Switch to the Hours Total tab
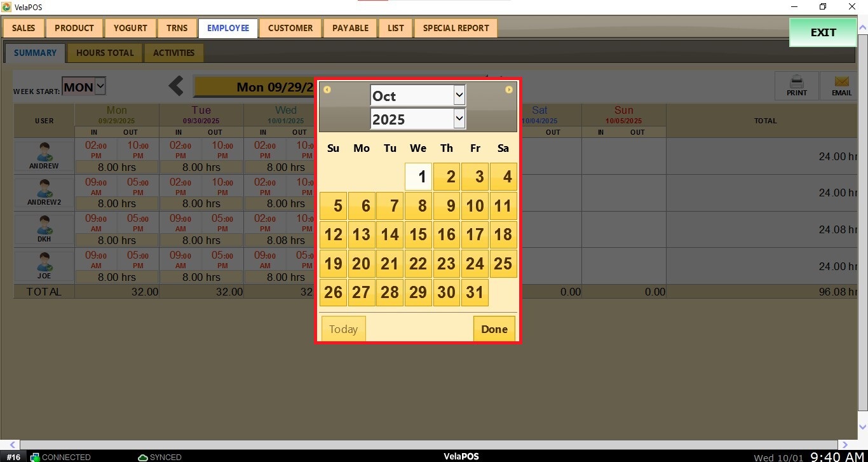The image size is (868, 462). click(105, 53)
